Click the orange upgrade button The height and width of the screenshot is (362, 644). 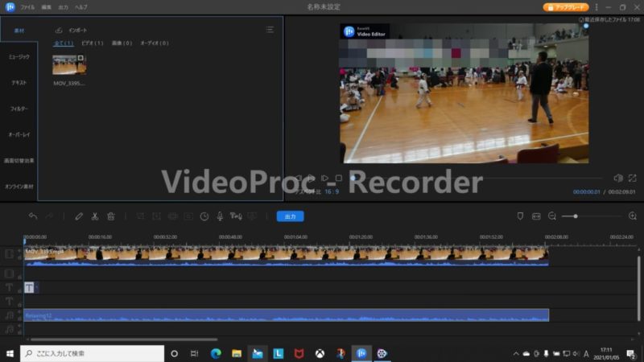coord(566,7)
